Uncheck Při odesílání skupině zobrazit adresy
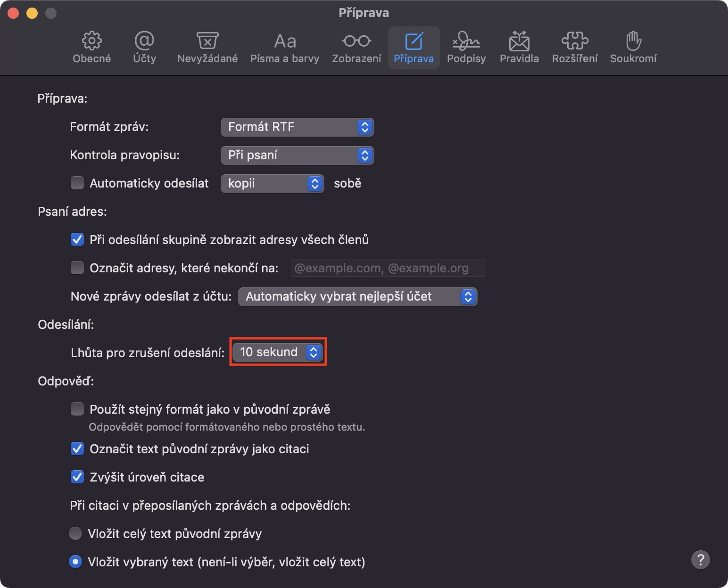Viewport: 728px width, 588px height. pyautogui.click(x=77, y=239)
